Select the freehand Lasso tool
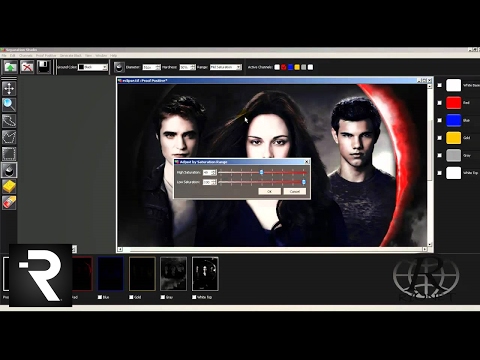The image size is (480, 360). coord(9,121)
